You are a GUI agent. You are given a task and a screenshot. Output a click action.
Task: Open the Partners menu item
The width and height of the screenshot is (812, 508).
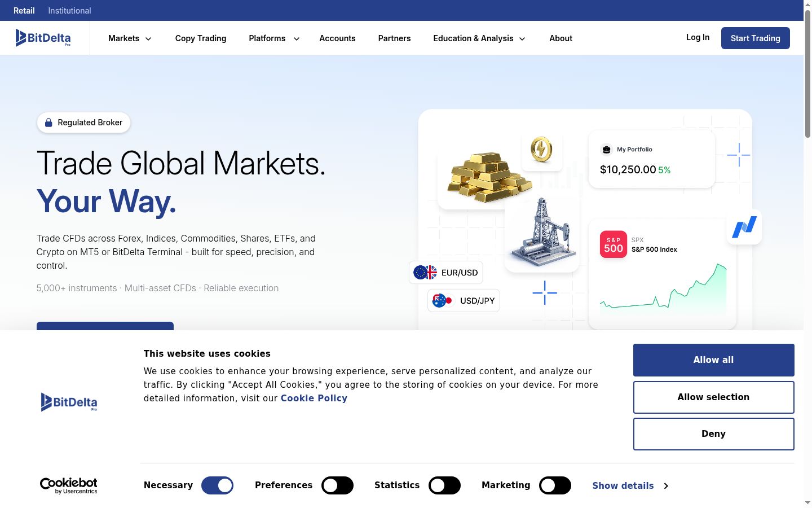[x=394, y=38]
